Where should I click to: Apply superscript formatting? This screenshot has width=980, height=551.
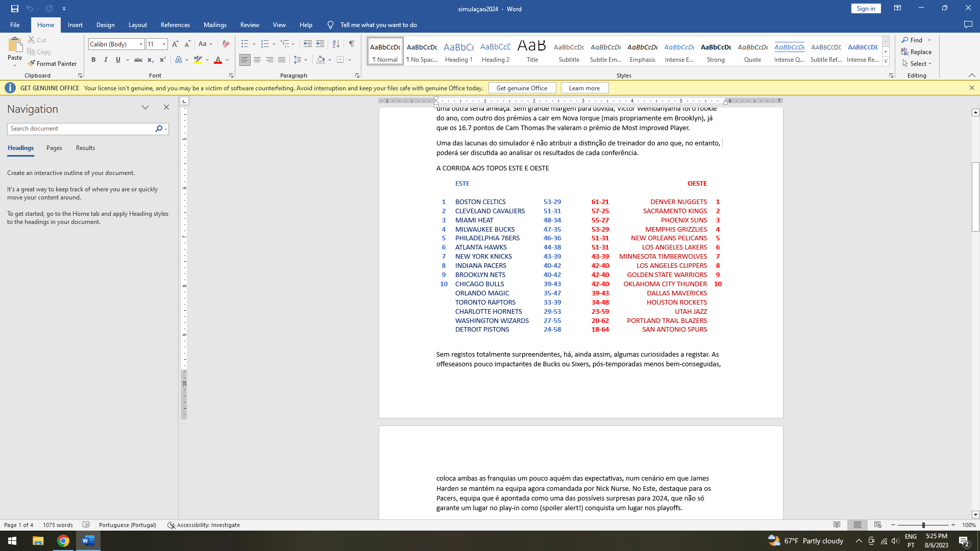[x=162, y=60]
